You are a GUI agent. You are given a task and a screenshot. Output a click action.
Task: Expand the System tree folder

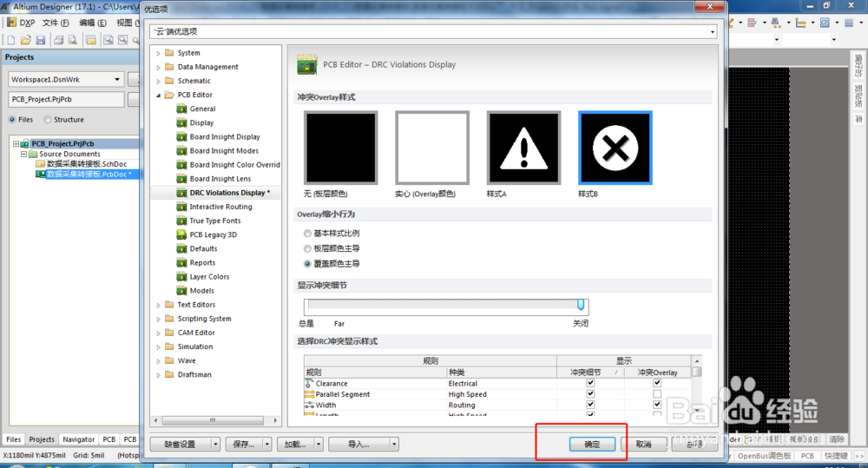(x=158, y=53)
